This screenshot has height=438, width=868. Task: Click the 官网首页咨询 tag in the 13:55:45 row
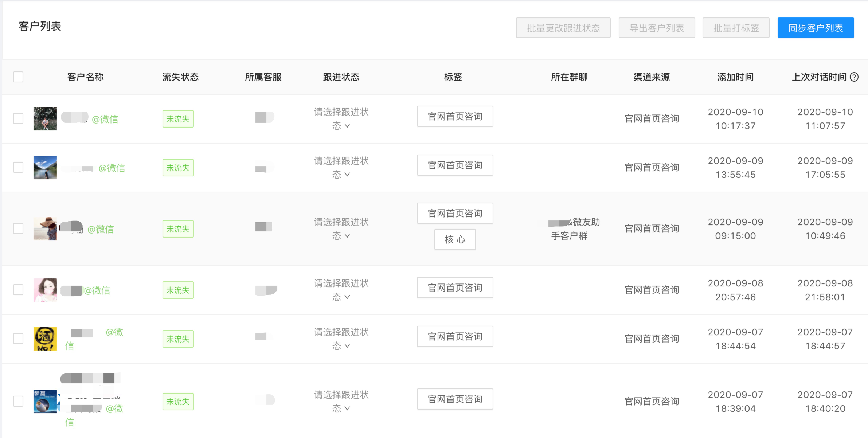(x=455, y=165)
